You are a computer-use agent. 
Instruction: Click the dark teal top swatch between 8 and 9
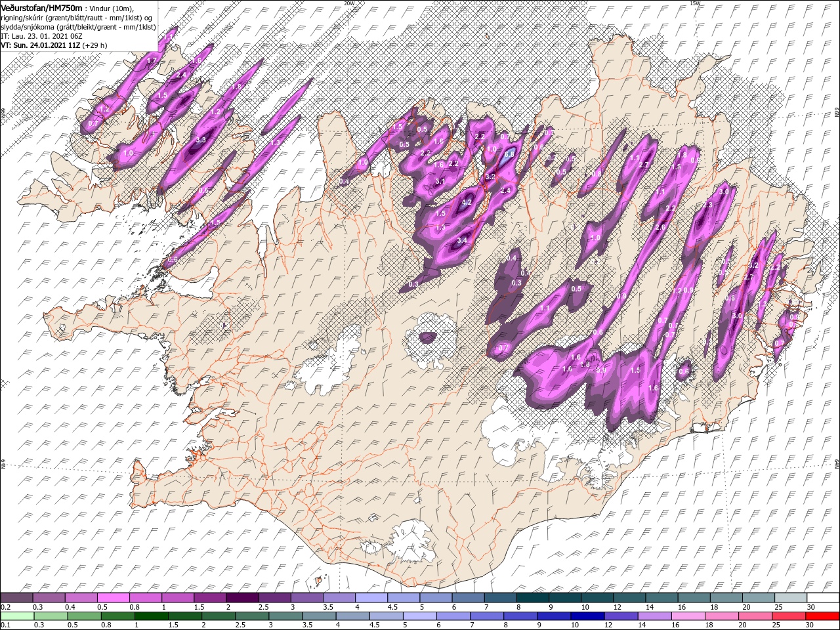click(x=532, y=598)
